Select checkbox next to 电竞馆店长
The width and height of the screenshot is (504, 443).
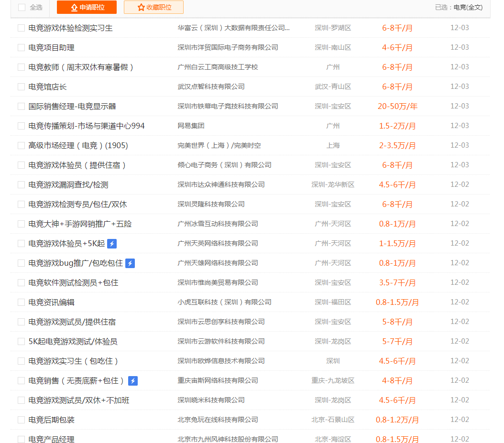[21, 87]
